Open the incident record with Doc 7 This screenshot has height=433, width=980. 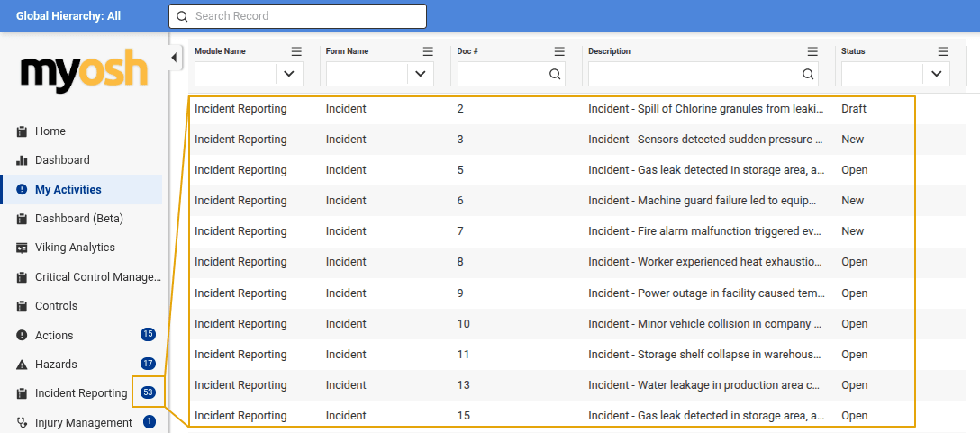coord(460,231)
